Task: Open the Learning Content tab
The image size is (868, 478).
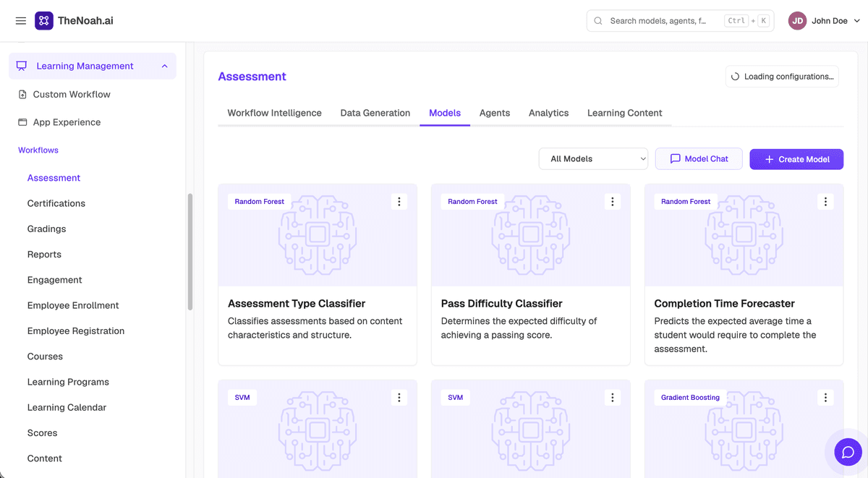Action: (625, 113)
